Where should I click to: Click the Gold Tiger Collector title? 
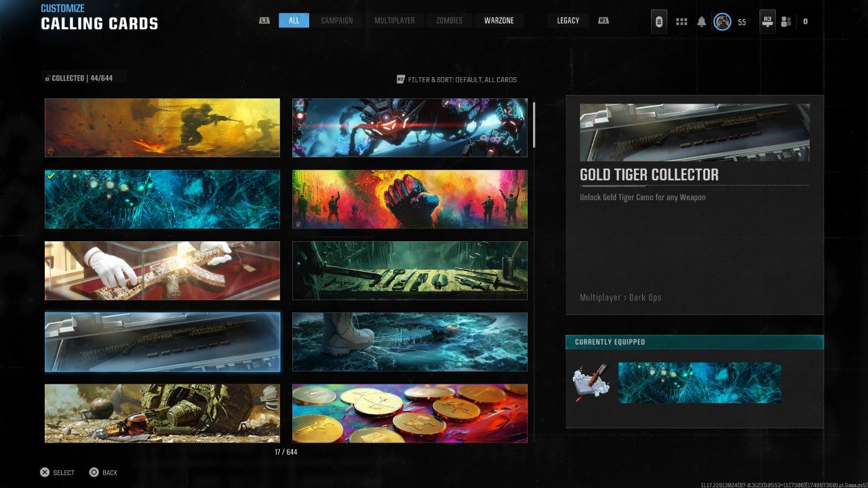click(x=649, y=175)
